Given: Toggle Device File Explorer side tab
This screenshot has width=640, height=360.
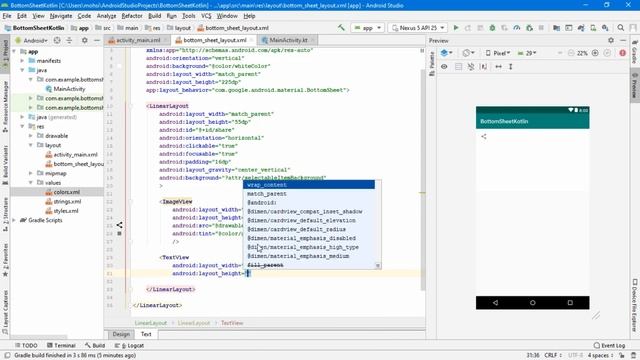Looking at the screenshot, I should click(635, 305).
